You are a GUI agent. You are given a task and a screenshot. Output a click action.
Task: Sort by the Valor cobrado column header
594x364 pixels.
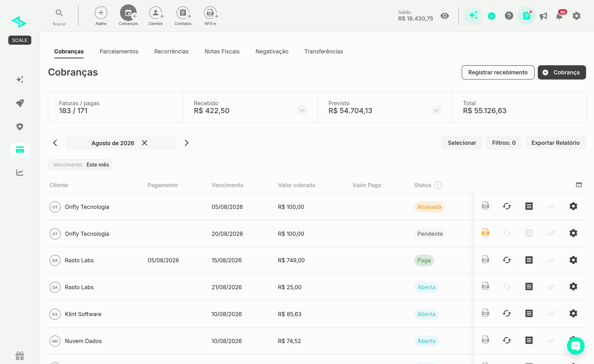296,185
